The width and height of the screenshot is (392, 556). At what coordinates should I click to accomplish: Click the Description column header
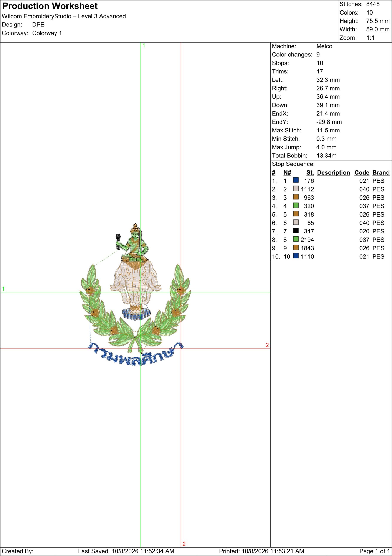333,173
